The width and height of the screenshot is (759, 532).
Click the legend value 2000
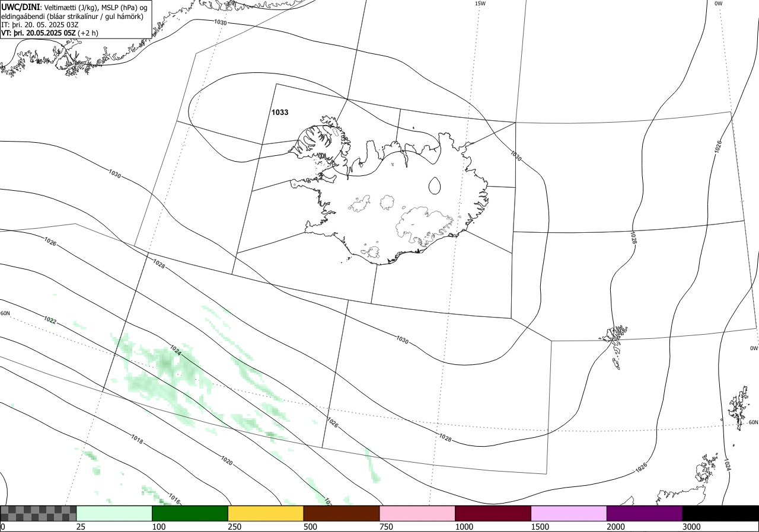(616, 527)
